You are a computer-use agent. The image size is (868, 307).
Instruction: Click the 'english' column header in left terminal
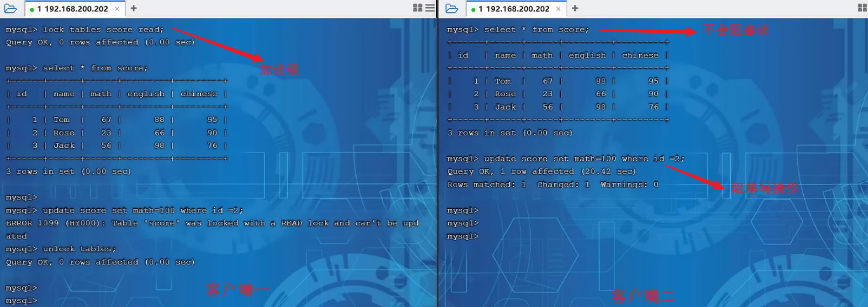pyautogui.click(x=146, y=94)
